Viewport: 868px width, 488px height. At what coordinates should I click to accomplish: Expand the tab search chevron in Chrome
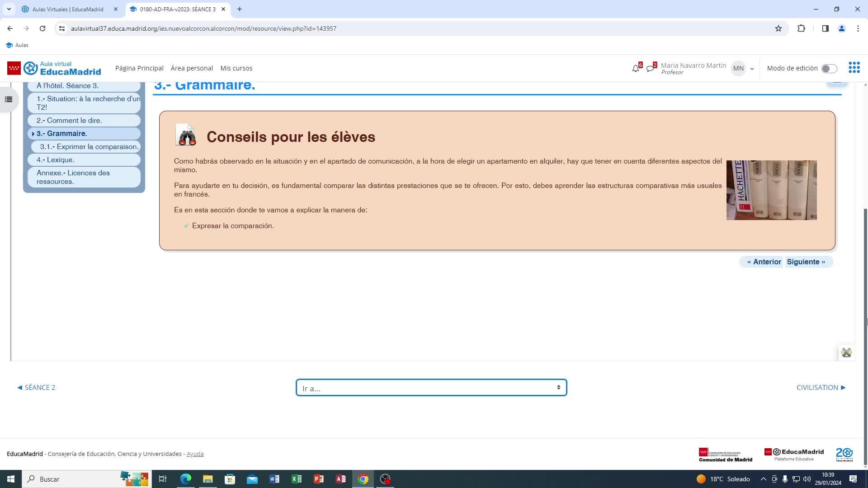point(9,9)
